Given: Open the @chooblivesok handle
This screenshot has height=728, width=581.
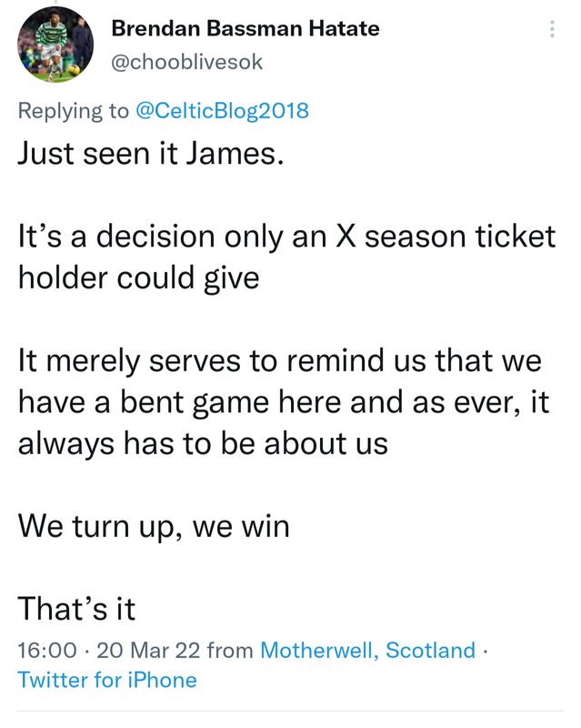Looking at the screenshot, I should tap(186, 62).
